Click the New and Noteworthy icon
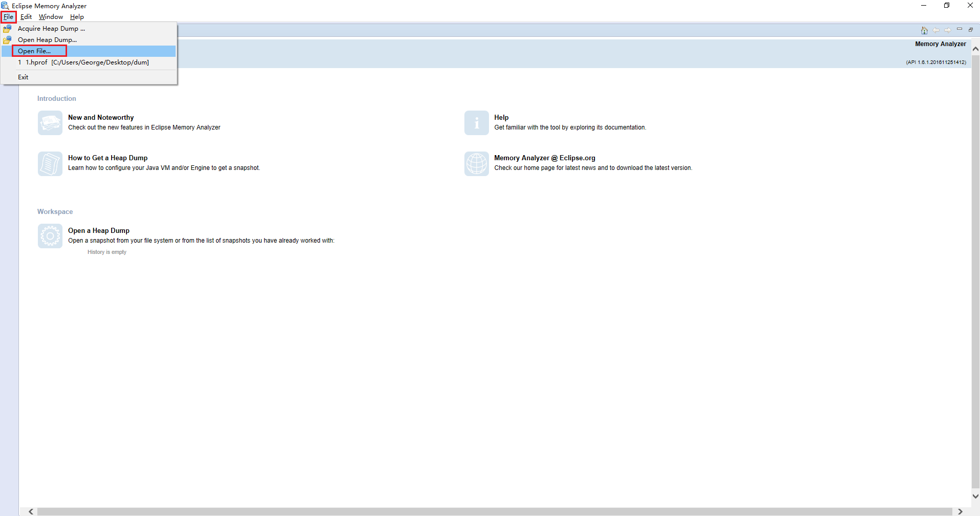980x516 pixels. (x=50, y=123)
